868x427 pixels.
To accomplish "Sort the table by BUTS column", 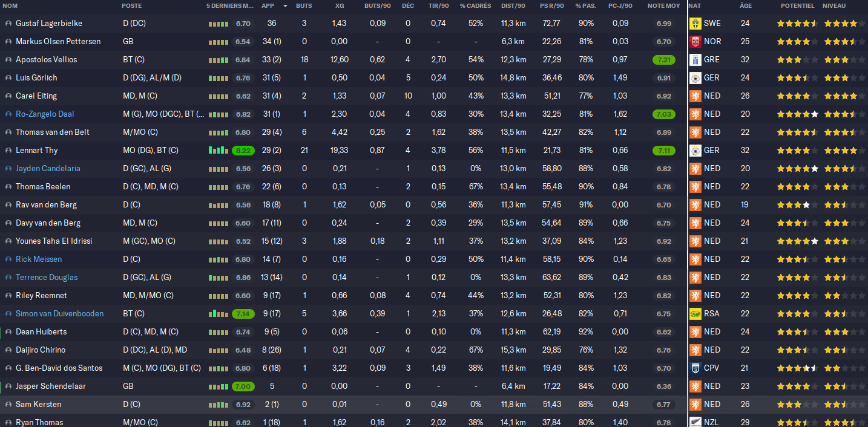I will point(304,5).
